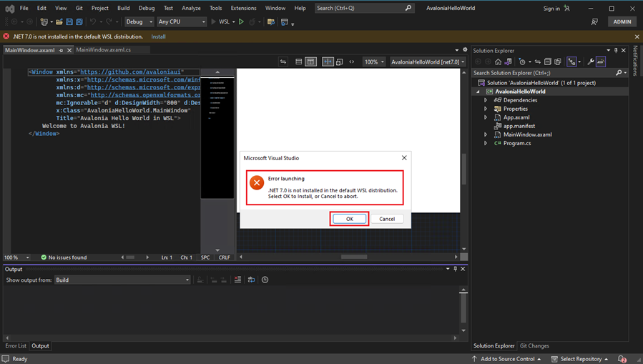
Task: Click the Undo toolbar icon
Action: click(x=93, y=21)
